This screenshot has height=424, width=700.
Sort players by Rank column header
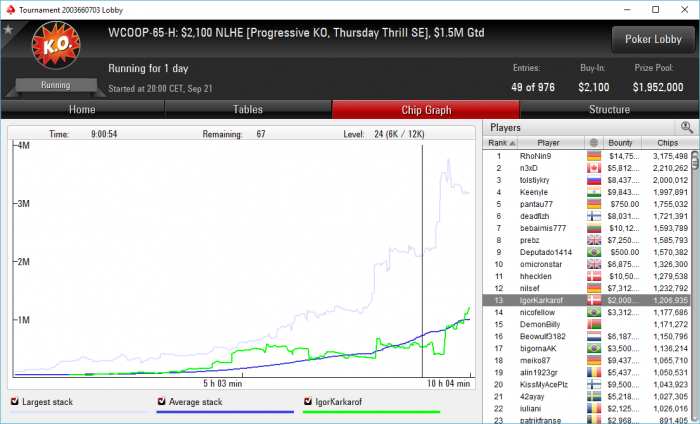(501, 143)
